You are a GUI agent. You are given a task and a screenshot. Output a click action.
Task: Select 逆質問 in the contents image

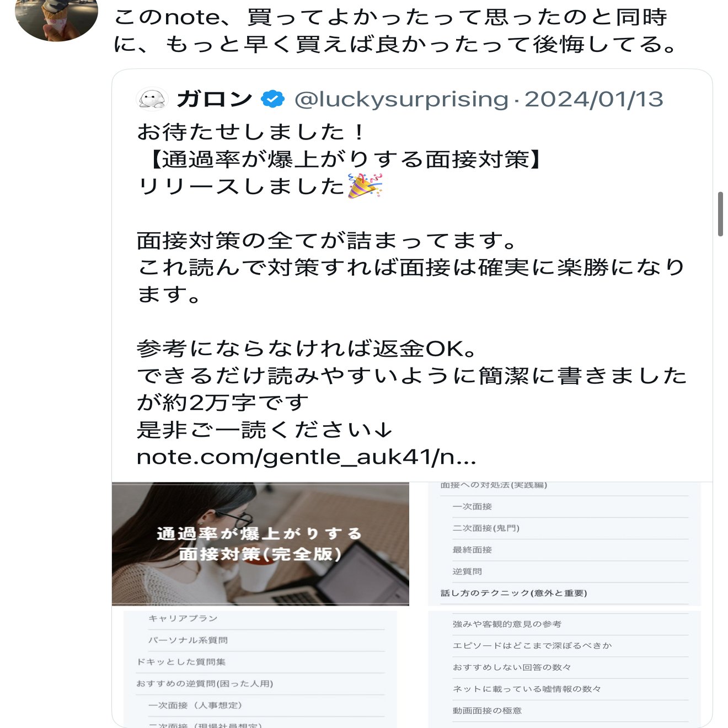point(467,571)
